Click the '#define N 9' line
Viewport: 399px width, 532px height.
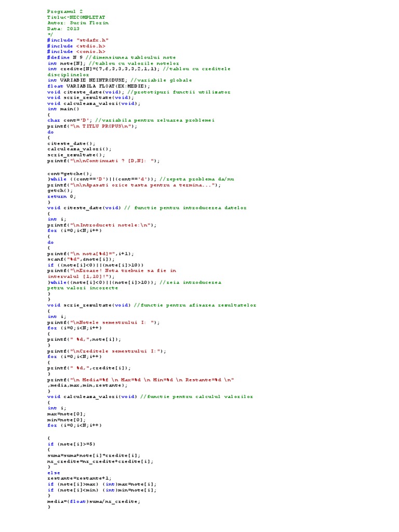tap(111, 58)
